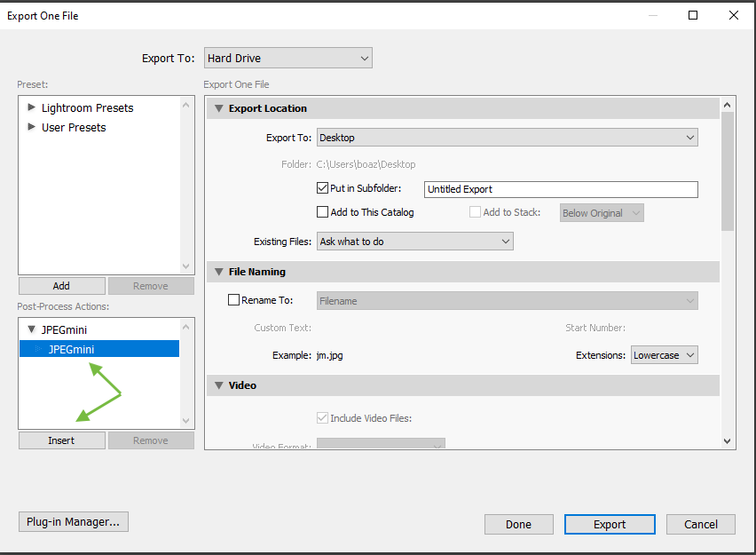
Task: Click Remove button under Post-Process Actions
Action: tap(151, 440)
